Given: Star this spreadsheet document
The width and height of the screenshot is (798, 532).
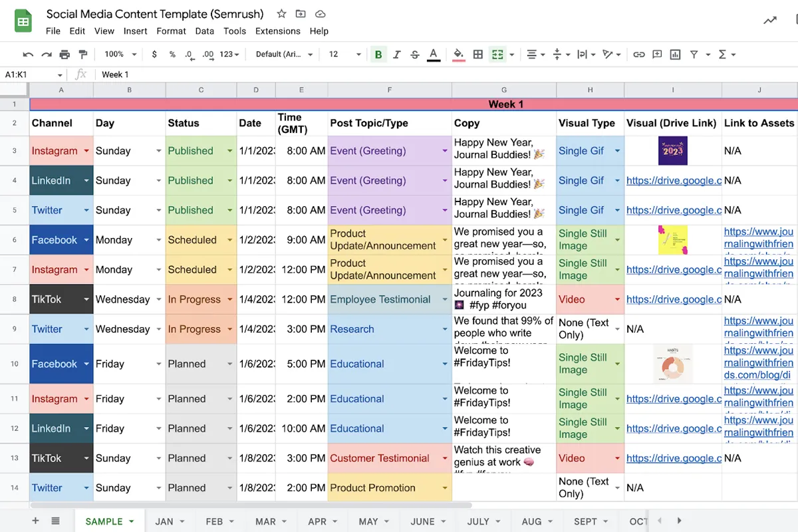Looking at the screenshot, I should click(281, 14).
